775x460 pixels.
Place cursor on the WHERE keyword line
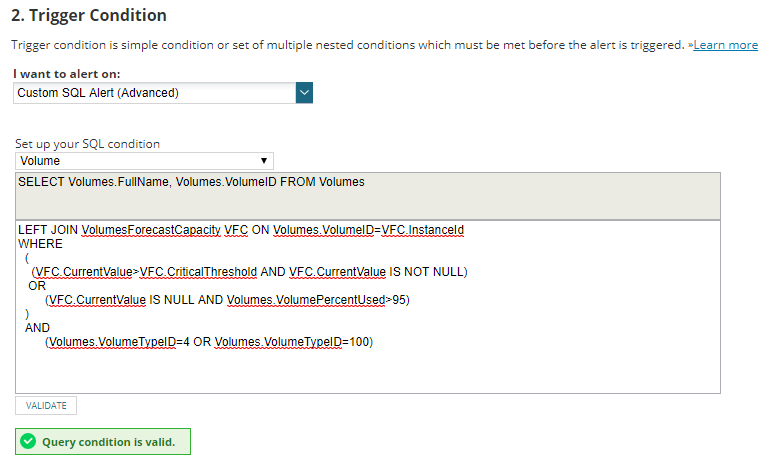[x=40, y=244]
